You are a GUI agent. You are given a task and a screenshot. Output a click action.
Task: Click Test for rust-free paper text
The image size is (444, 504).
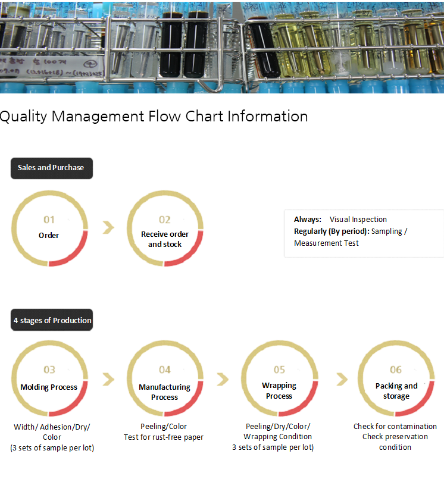point(164,437)
